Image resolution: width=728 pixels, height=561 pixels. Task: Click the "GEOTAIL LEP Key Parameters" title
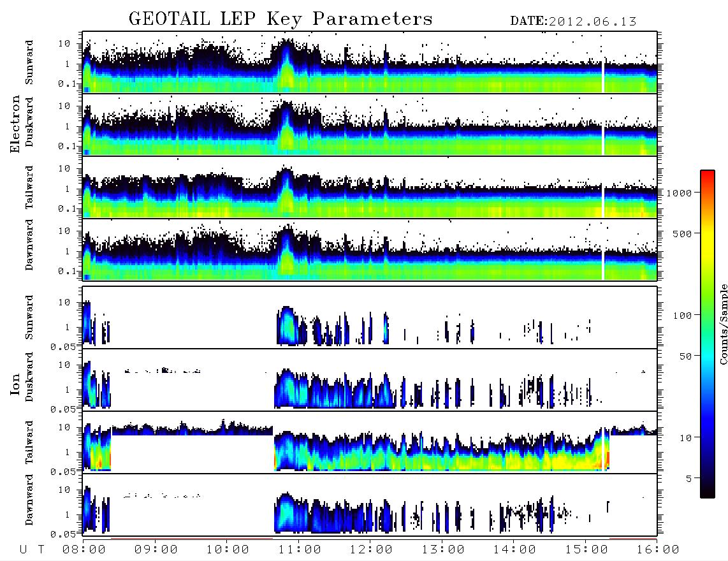[x=280, y=19]
